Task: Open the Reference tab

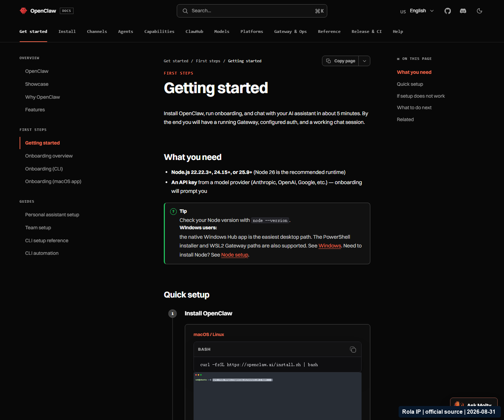Action: (x=329, y=31)
